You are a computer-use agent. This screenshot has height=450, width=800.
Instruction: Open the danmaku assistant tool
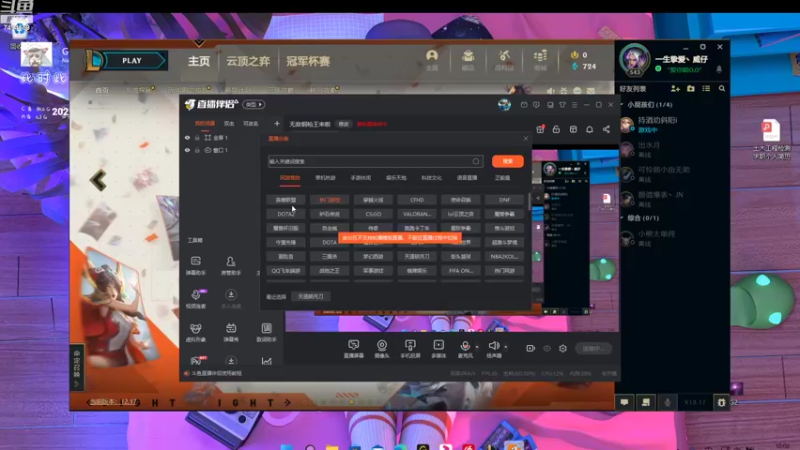[195, 265]
